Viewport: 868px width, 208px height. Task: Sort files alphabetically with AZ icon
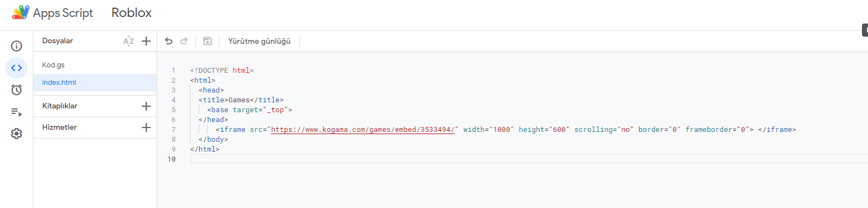(129, 41)
